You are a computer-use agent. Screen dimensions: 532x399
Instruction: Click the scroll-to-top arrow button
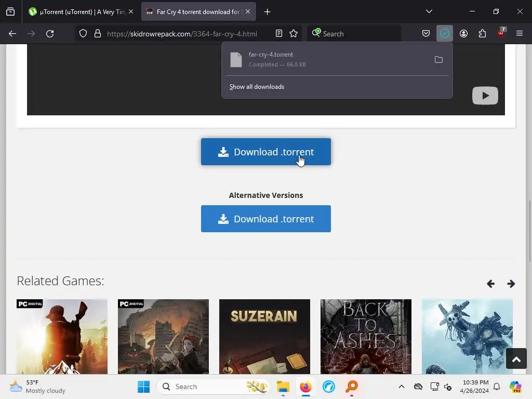click(x=516, y=358)
